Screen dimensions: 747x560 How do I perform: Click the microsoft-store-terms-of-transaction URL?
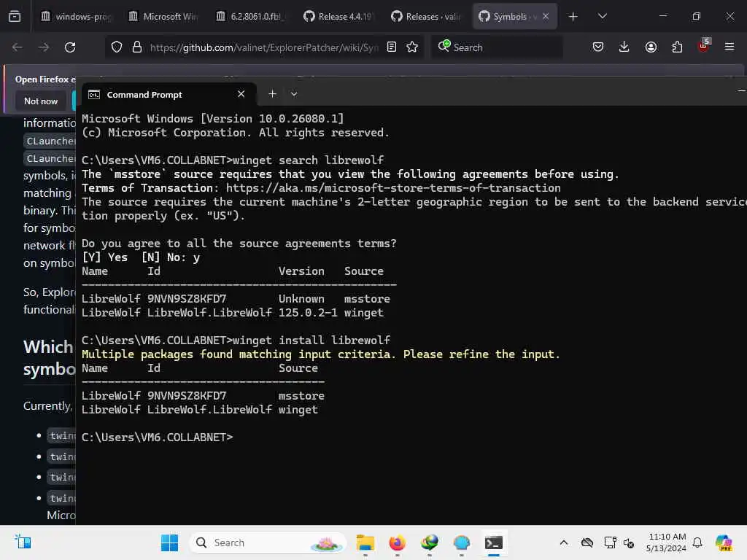click(x=393, y=188)
